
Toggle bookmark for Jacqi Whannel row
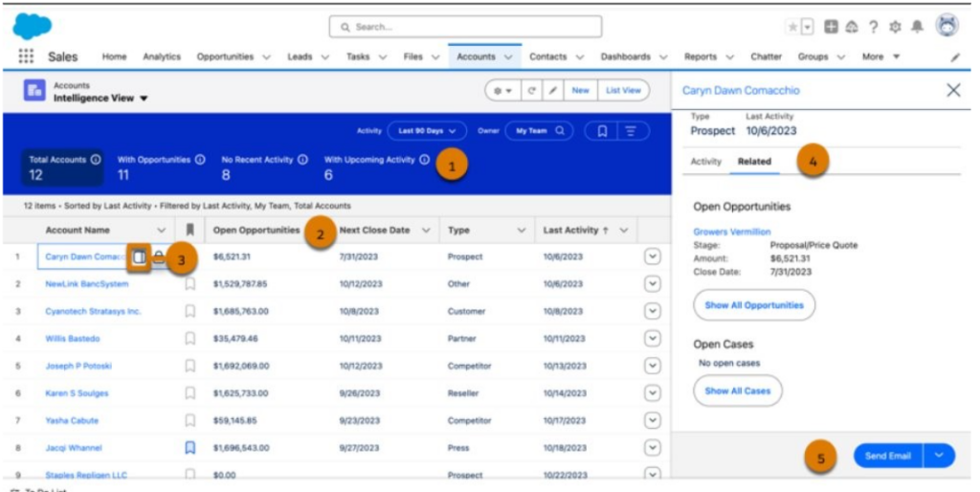(189, 447)
